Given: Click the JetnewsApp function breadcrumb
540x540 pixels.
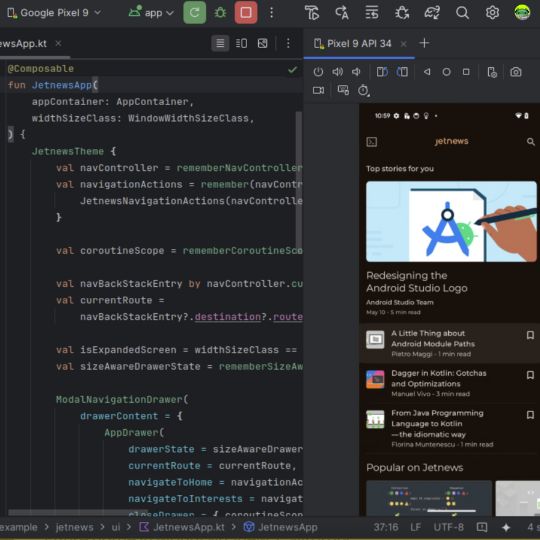Looking at the screenshot, I should (x=280, y=527).
